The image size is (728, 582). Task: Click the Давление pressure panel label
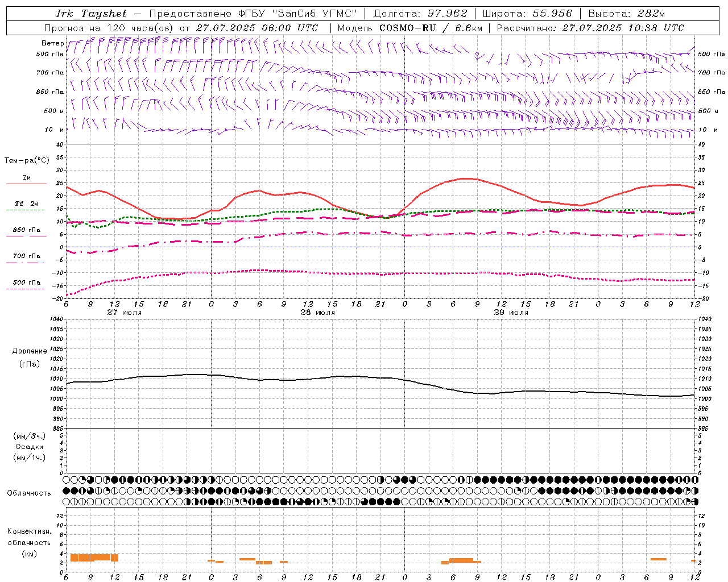click(30, 351)
